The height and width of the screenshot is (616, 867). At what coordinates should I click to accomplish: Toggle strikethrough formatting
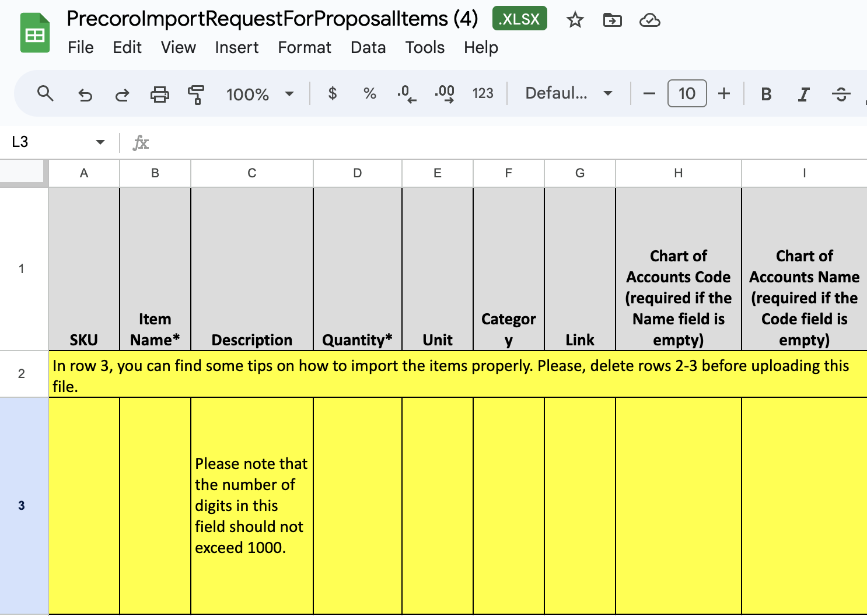(841, 94)
